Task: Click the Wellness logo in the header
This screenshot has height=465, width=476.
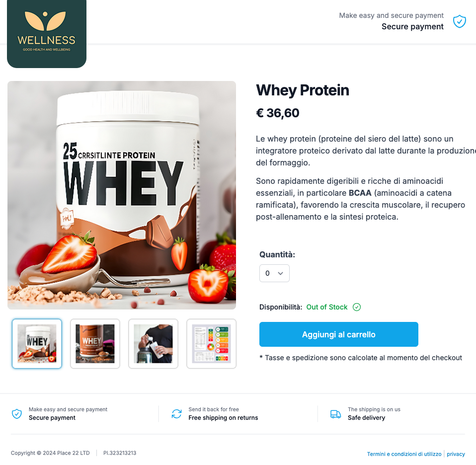Action: click(x=47, y=34)
